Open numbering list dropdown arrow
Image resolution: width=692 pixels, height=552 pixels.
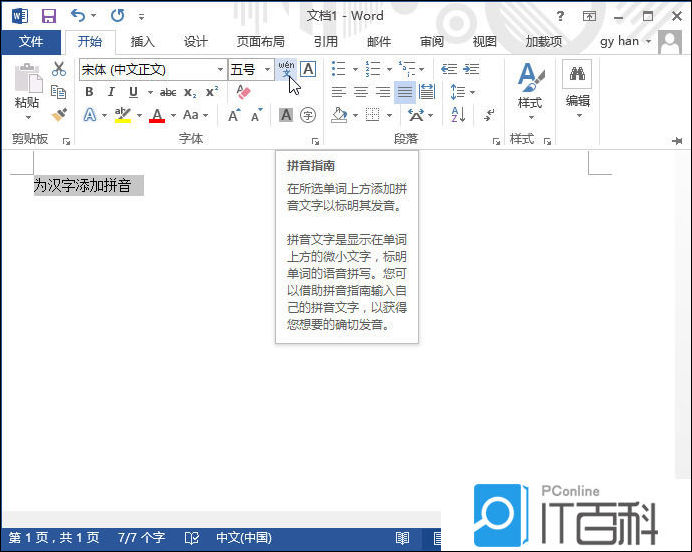[x=389, y=69]
